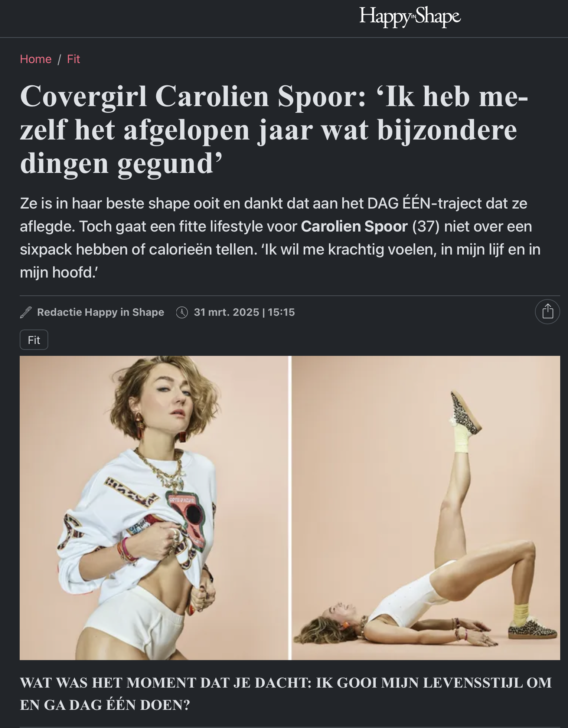Go to the Happy in Shape logo homepage
Image resolution: width=568 pixels, height=728 pixels.
tap(410, 17)
